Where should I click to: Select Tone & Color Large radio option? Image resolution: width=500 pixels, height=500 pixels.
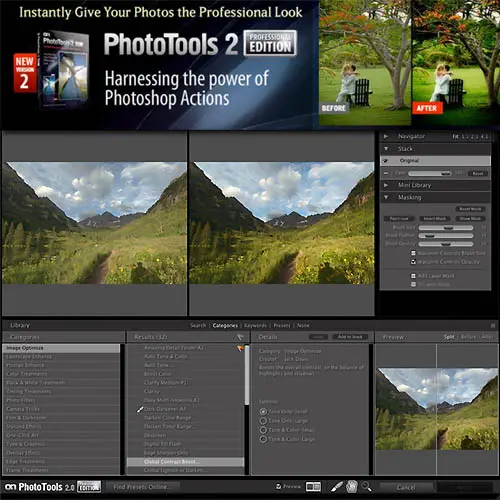tap(263, 439)
